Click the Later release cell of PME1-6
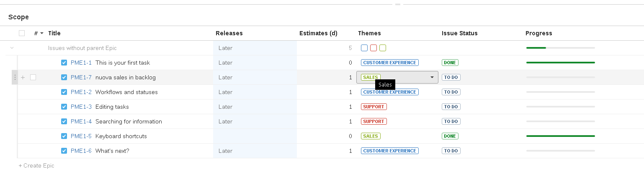 (255, 151)
